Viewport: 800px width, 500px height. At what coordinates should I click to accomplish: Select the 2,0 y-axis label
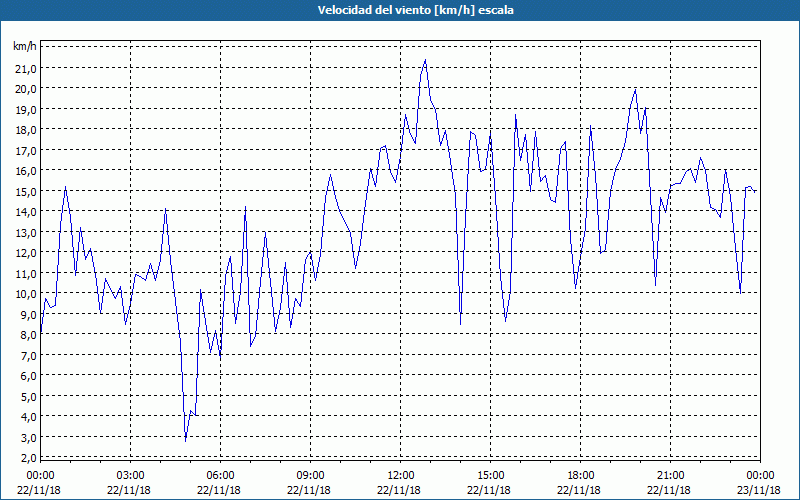[x=29, y=458]
